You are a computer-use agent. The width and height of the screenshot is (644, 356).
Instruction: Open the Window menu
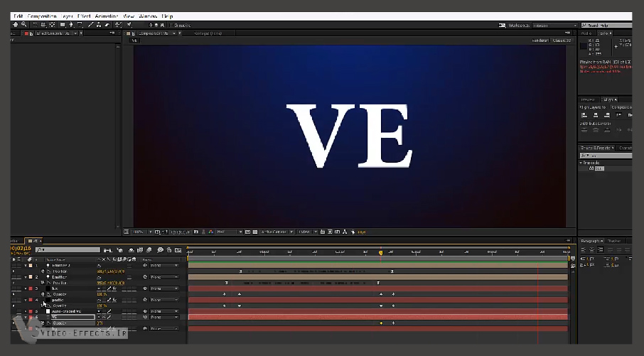[x=148, y=16]
